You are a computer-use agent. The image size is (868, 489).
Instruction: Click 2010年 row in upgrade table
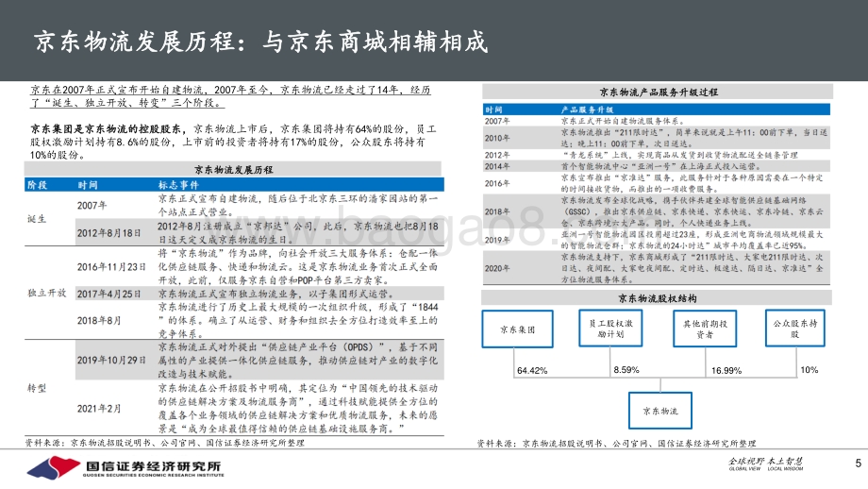pyautogui.click(x=657, y=138)
